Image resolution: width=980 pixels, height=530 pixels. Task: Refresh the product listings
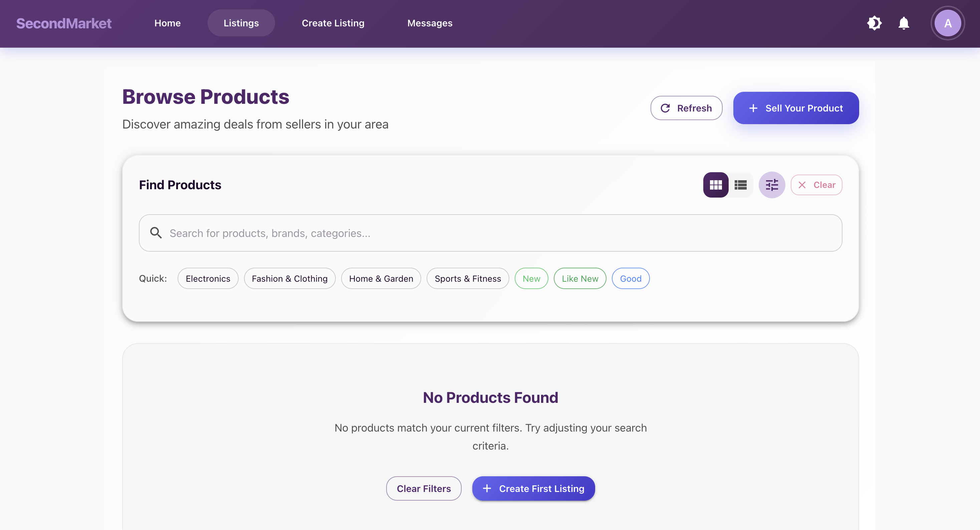(686, 108)
